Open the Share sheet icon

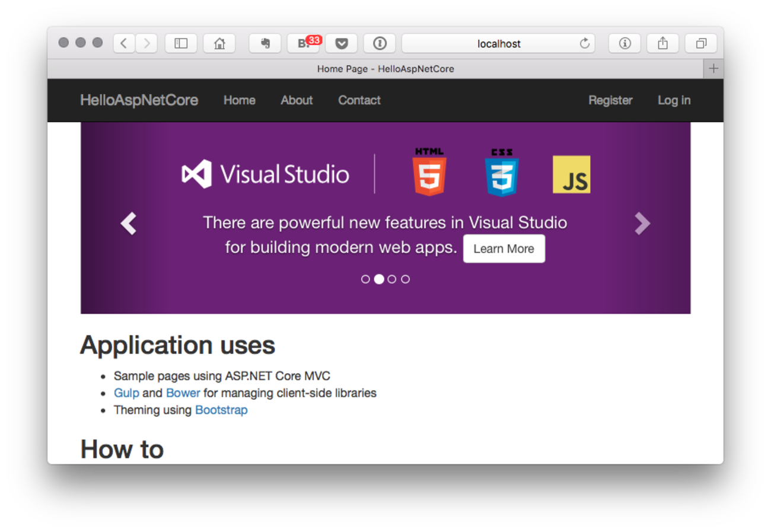663,43
